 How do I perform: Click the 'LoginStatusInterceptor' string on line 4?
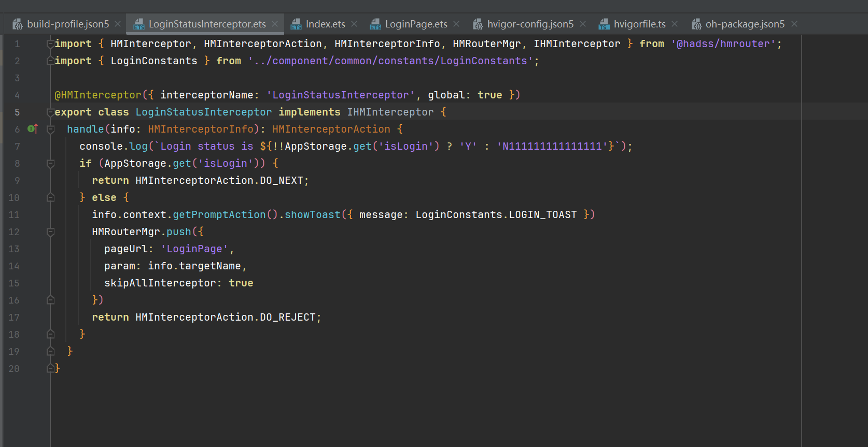tap(341, 95)
